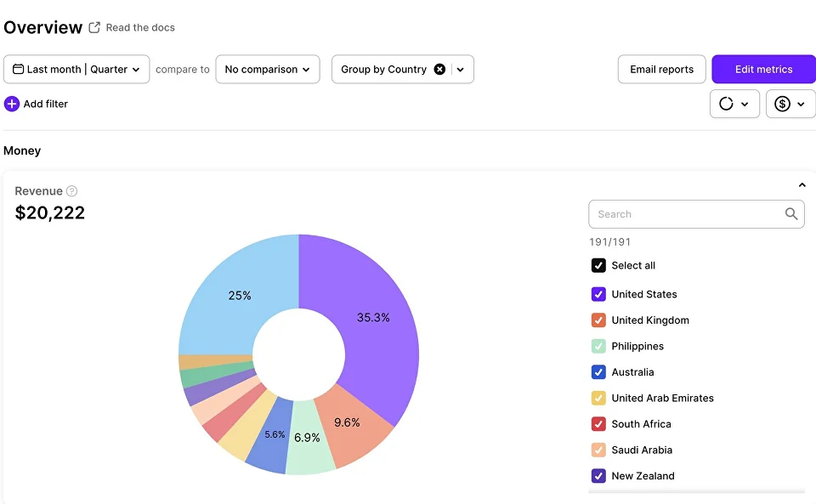816x504 pixels.
Task: Uncheck the South Africa checkbox
Action: click(598, 424)
